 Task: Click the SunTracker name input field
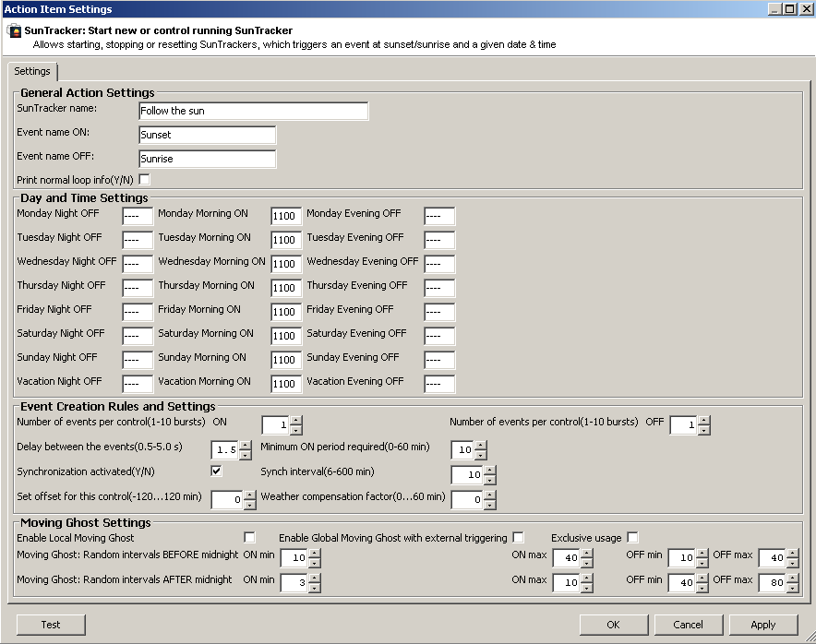254,111
